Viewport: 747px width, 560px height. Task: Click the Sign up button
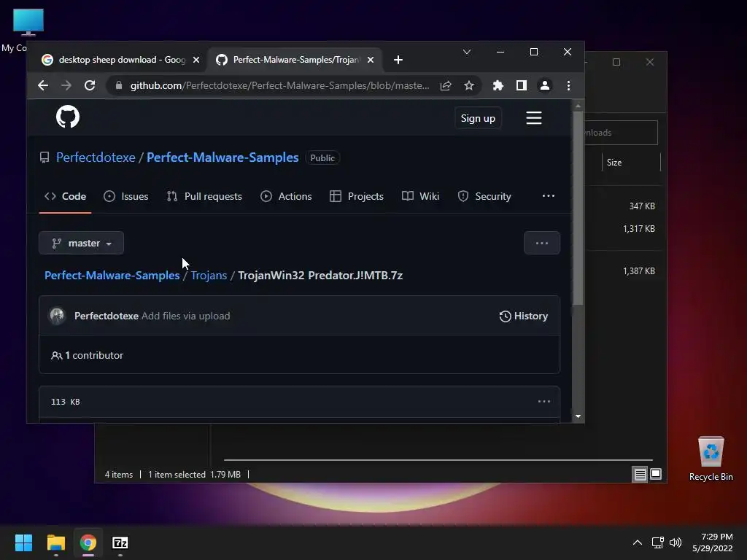(x=478, y=118)
